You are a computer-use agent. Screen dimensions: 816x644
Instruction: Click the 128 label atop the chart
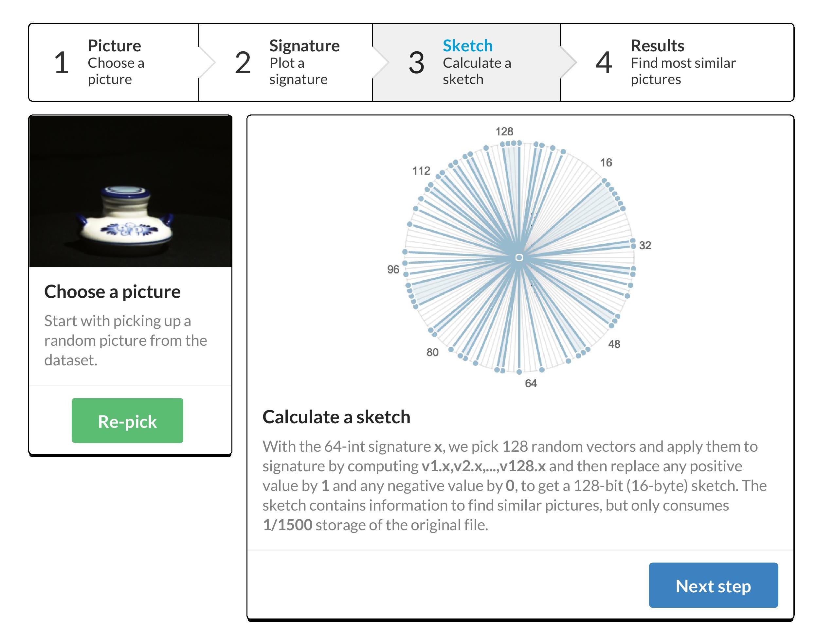coord(504,131)
